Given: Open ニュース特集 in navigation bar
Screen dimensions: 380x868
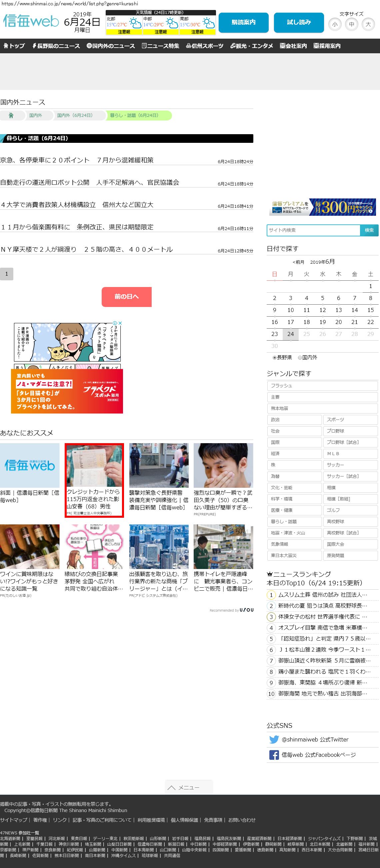Looking at the screenshot, I should [161, 46].
